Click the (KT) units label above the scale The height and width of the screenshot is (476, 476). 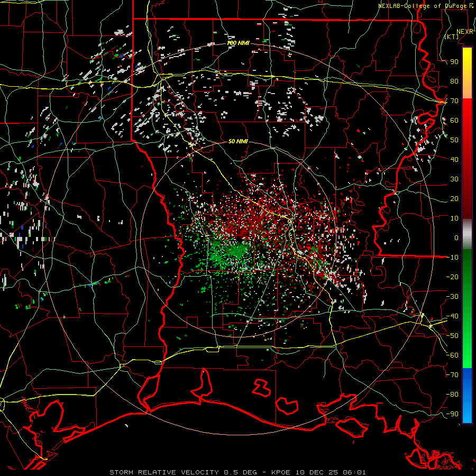coord(452,36)
